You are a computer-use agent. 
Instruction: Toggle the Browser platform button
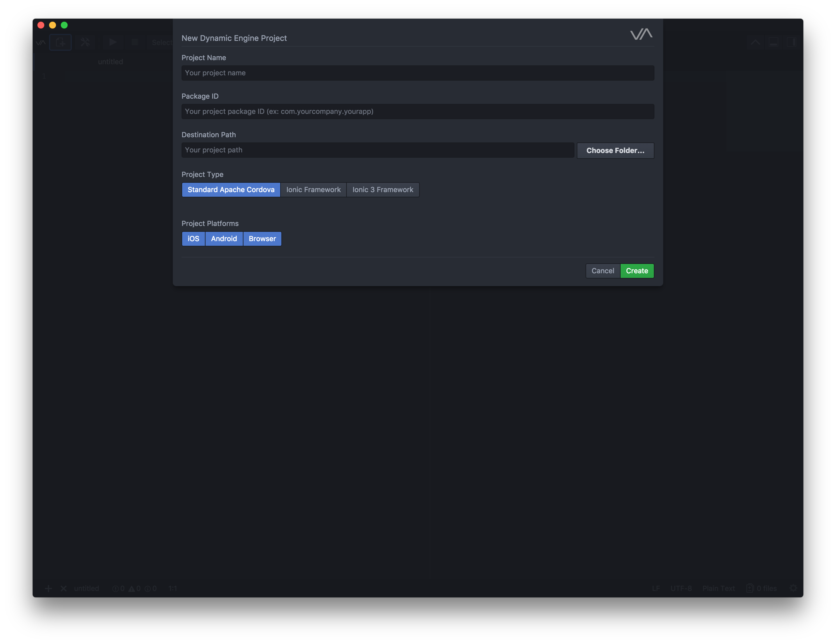point(262,239)
